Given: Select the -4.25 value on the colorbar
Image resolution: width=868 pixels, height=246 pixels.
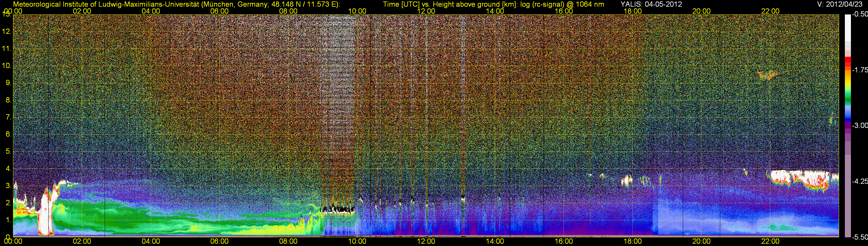Looking at the screenshot, I should tap(860, 181).
